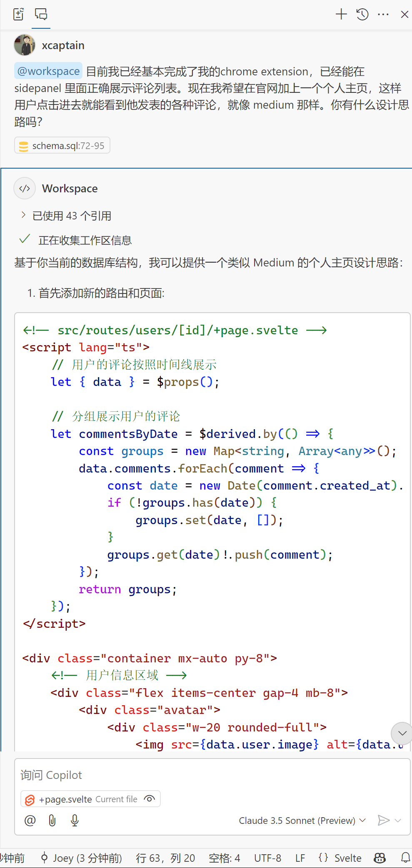Open the more actions ellipsis menu

coord(383,14)
